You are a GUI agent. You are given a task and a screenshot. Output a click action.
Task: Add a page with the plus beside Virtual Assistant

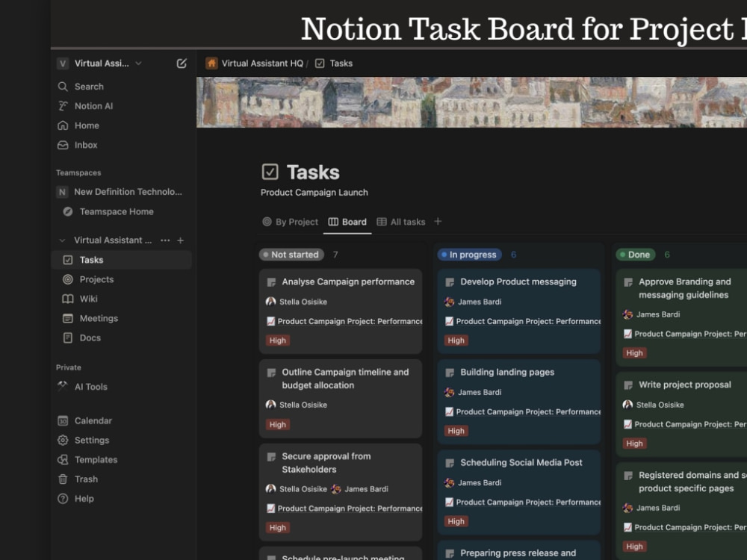pyautogui.click(x=181, y=240)
